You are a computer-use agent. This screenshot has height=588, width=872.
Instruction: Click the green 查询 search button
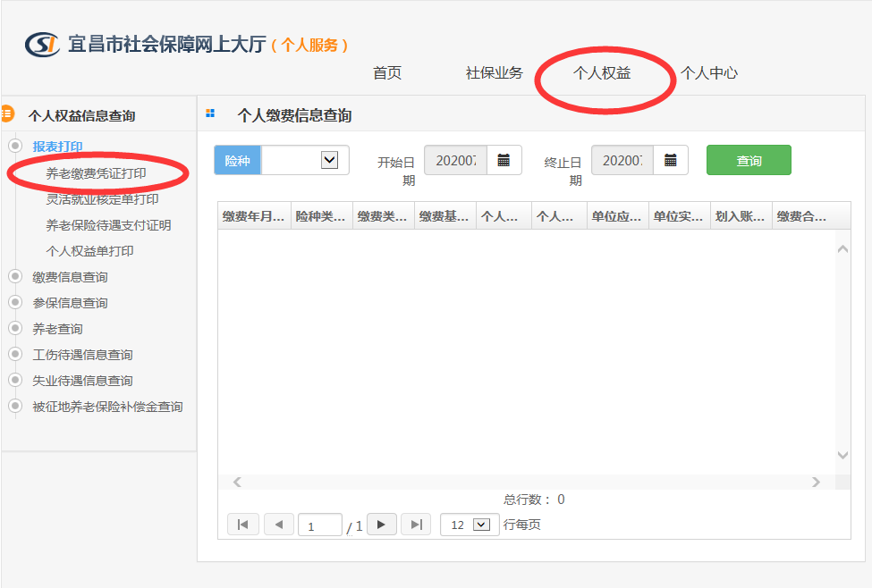pos(749,161)
